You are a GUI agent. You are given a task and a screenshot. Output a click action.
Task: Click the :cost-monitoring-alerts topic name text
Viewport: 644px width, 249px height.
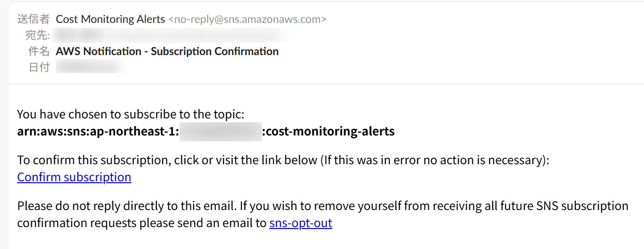point(329,131)
